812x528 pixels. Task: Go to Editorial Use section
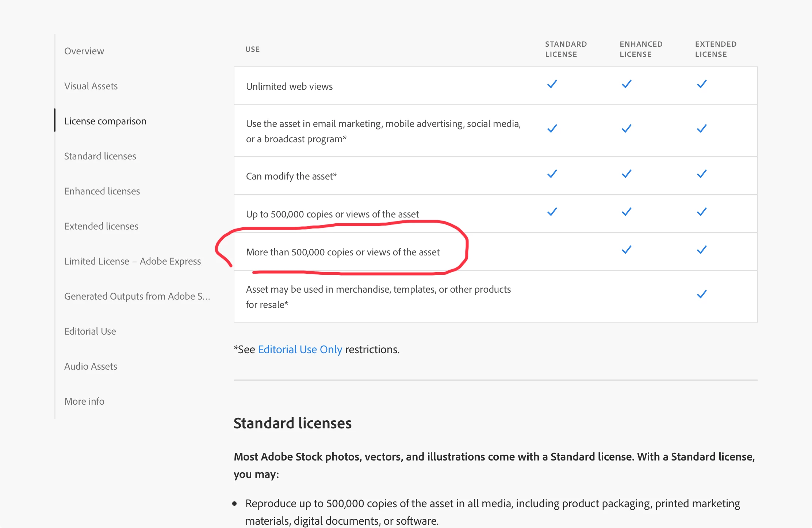point(90,331)
